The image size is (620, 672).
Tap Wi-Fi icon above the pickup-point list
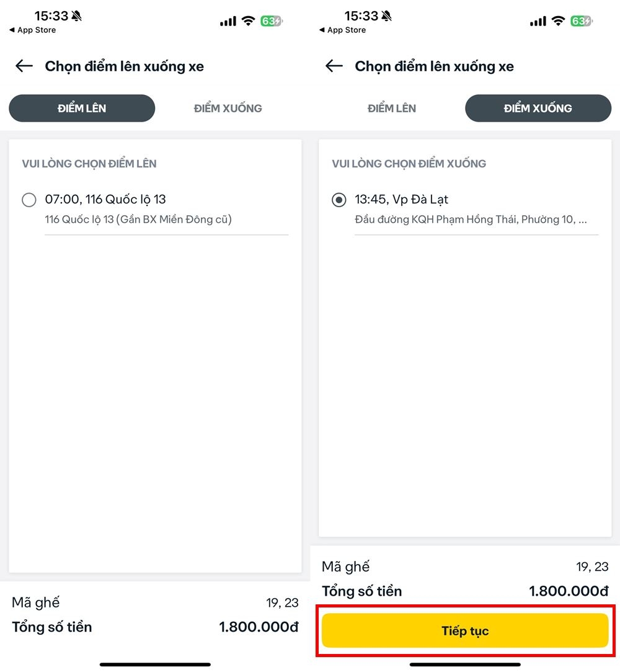click(x=249, y=21)
